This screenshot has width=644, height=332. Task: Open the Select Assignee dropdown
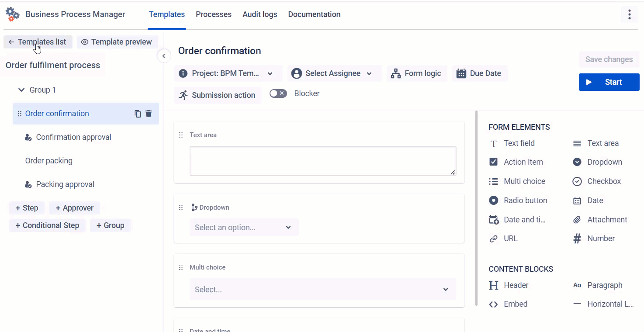coord(334,73)
